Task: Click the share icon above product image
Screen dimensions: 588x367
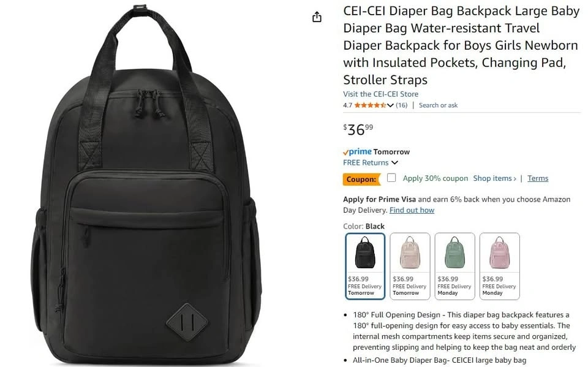Action: [x=317, y=17]
